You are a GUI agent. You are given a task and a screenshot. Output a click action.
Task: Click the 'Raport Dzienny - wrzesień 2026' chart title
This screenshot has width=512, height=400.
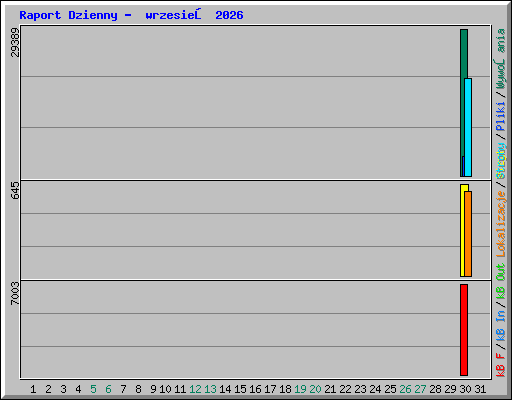pos(131,15)
